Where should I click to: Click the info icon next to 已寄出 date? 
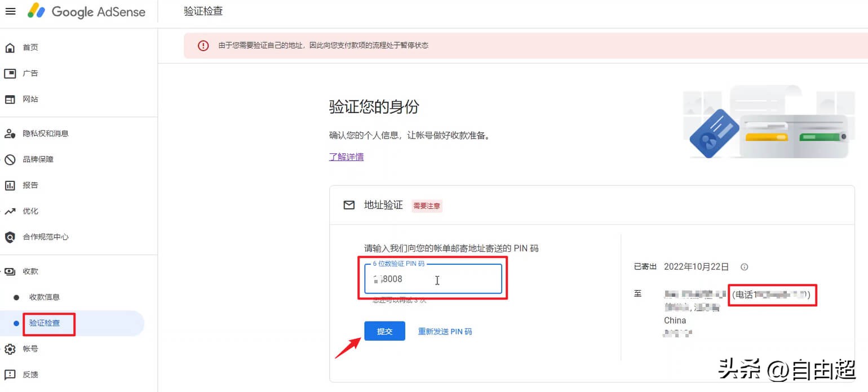tap(745, 267)
